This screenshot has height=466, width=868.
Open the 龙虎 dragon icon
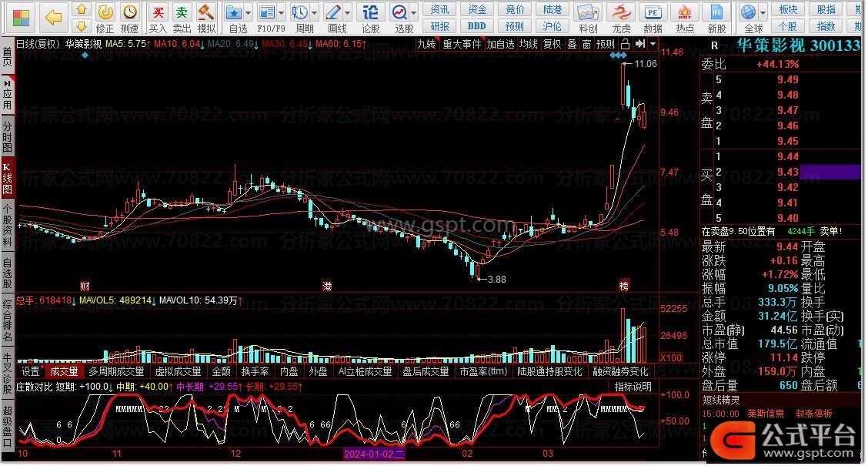click(621, 12)
